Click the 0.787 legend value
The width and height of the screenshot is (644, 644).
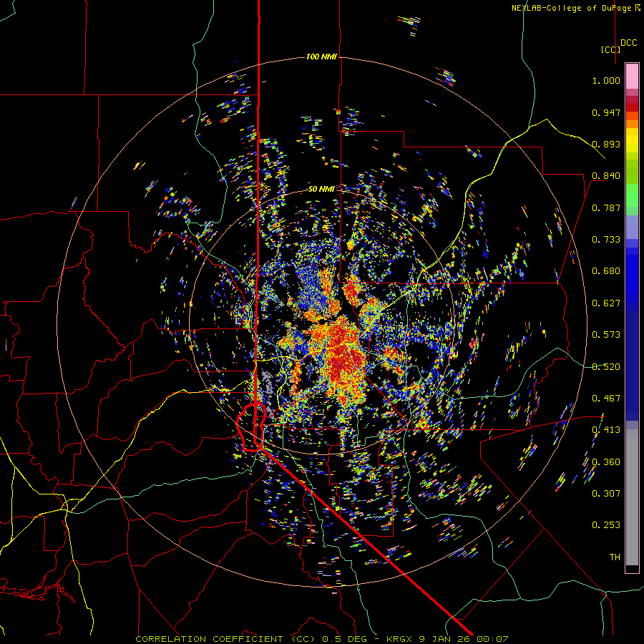click(606, 208)
